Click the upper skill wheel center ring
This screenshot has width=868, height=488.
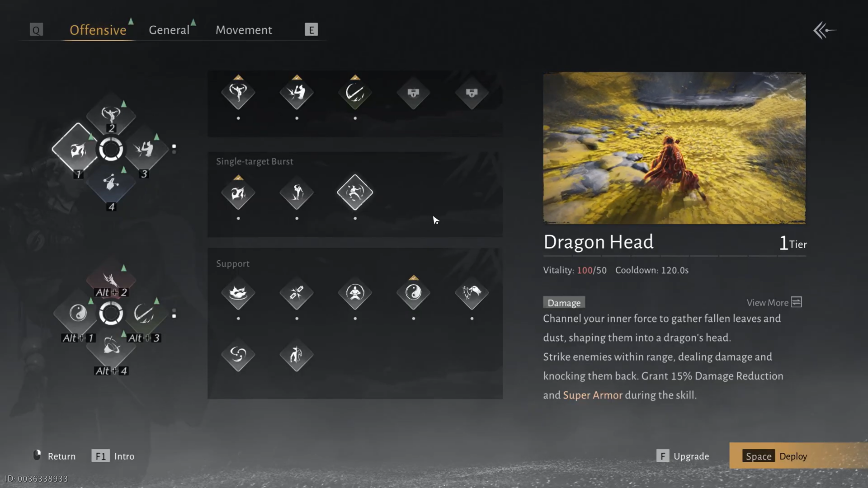coord(111,149)
